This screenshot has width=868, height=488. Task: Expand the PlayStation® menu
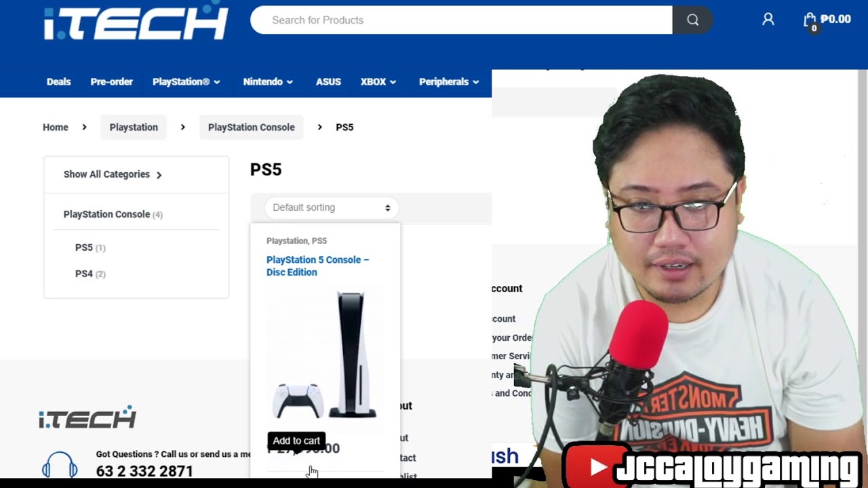tap(186, 81)
